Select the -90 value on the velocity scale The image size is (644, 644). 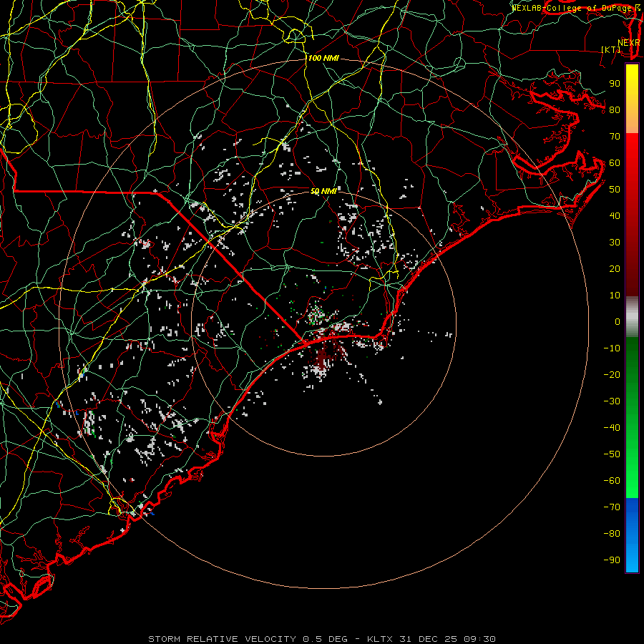click(612, 560)
